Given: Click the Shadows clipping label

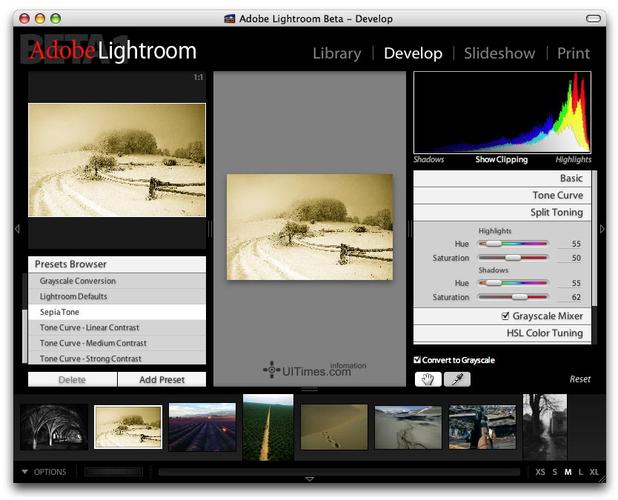Looking at the screenshot, I should coord(429,159).
